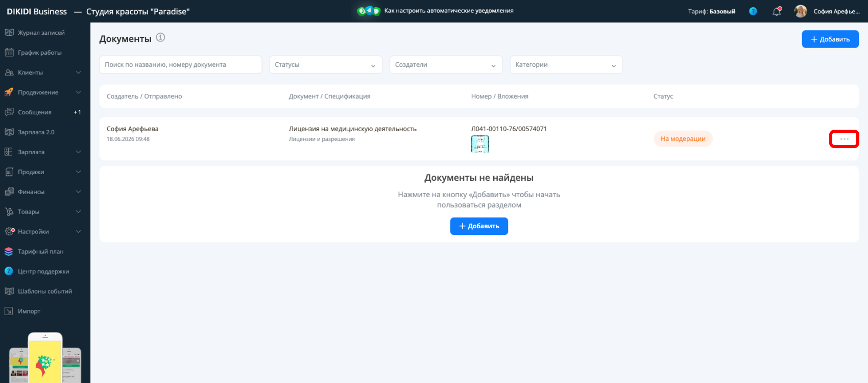
Task: Click the Тарифный план layers icon
Action: click(9, 252)
